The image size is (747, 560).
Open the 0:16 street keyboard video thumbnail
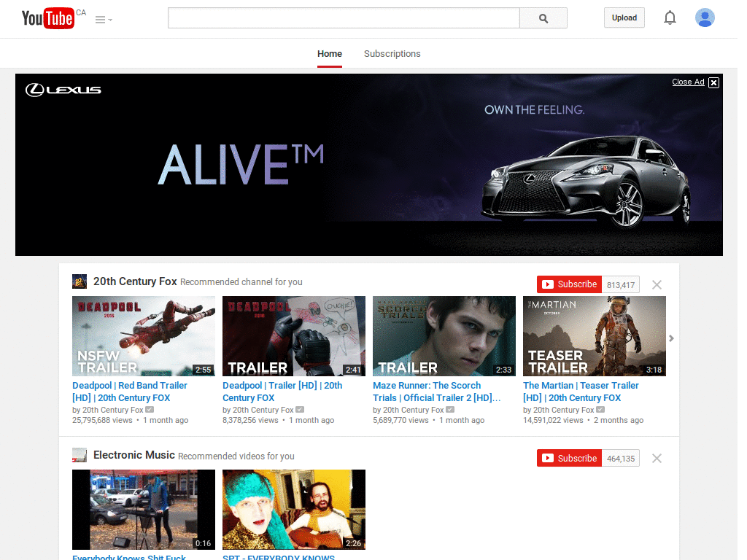[x=144, y=510]
